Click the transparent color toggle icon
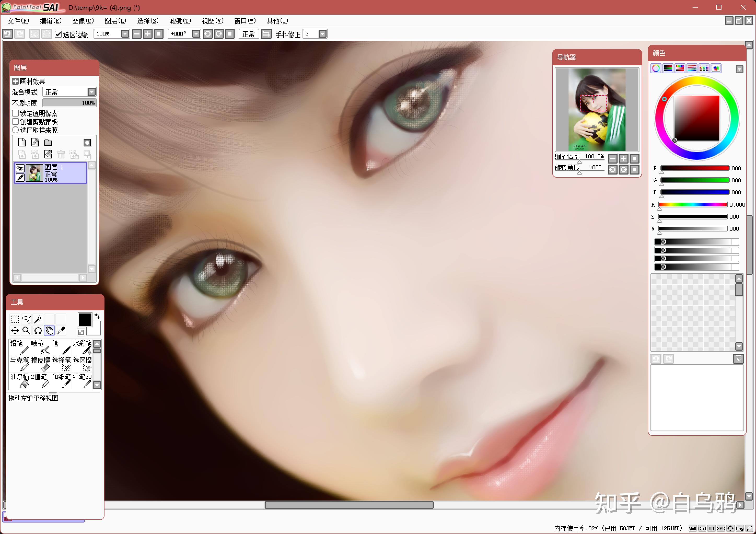 tap(81, 332)
